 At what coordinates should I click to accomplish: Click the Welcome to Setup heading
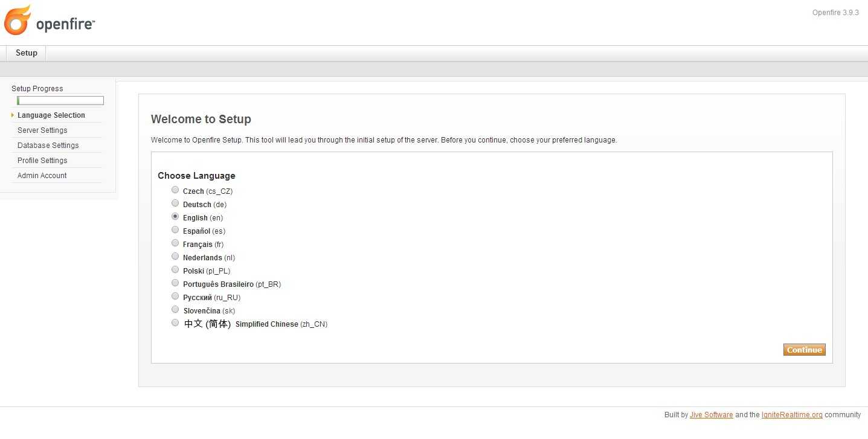pyautogui.click(x=201, y=119)
